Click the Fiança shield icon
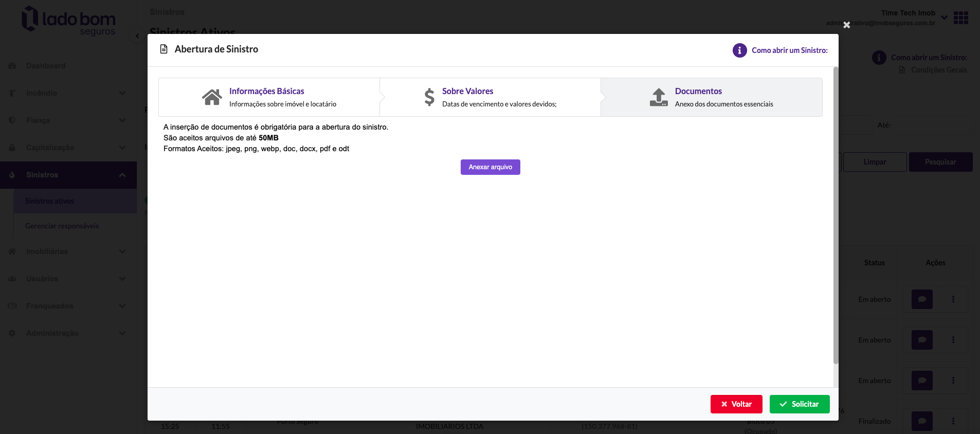 coord(12,120)
